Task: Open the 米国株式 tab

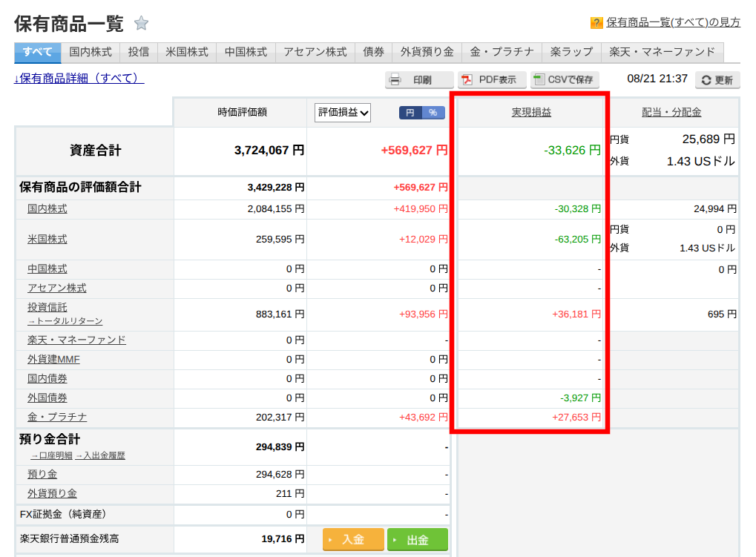Action: click(x=187, y=52)
